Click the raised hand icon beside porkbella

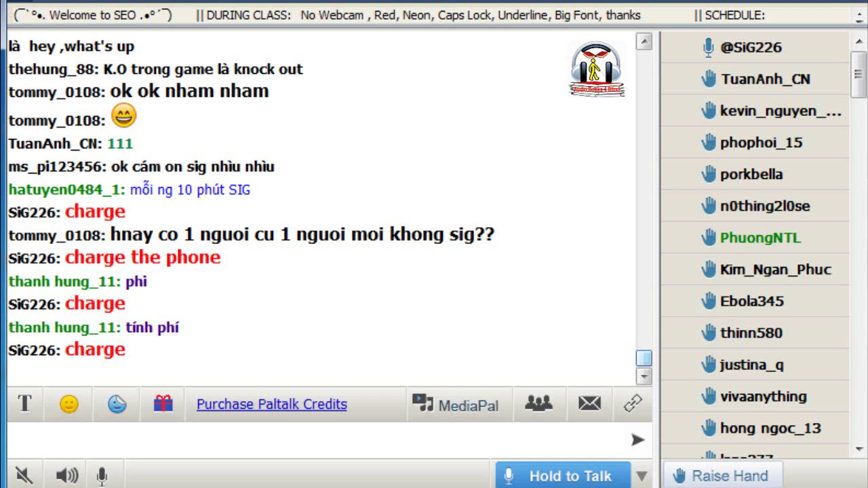click(709, 174)
